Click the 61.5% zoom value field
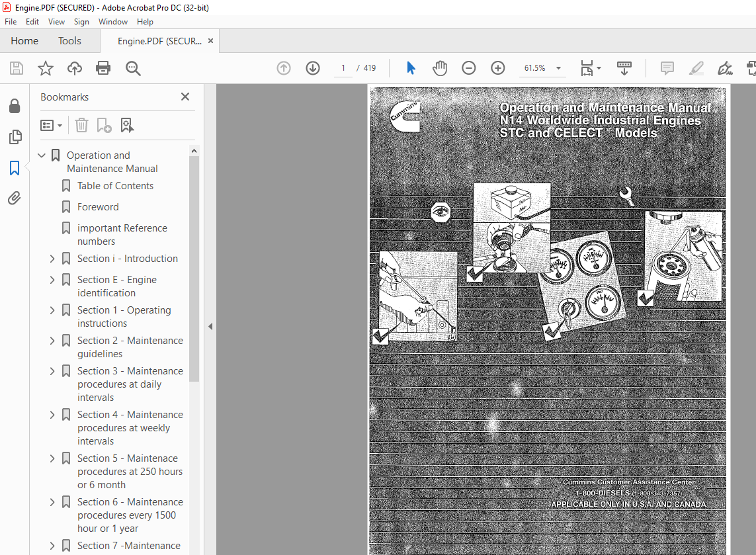This screenshot has height=555, width=756. click(x=534, y=68)
